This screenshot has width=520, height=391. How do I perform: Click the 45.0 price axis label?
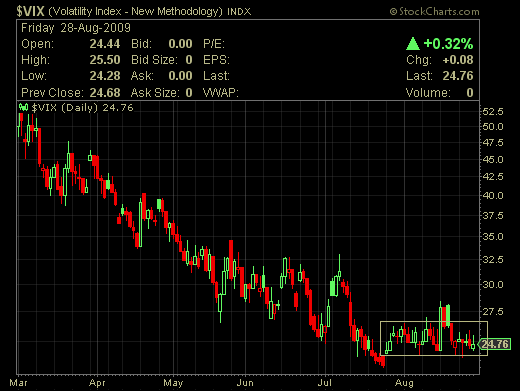click(x=493, y=160)
